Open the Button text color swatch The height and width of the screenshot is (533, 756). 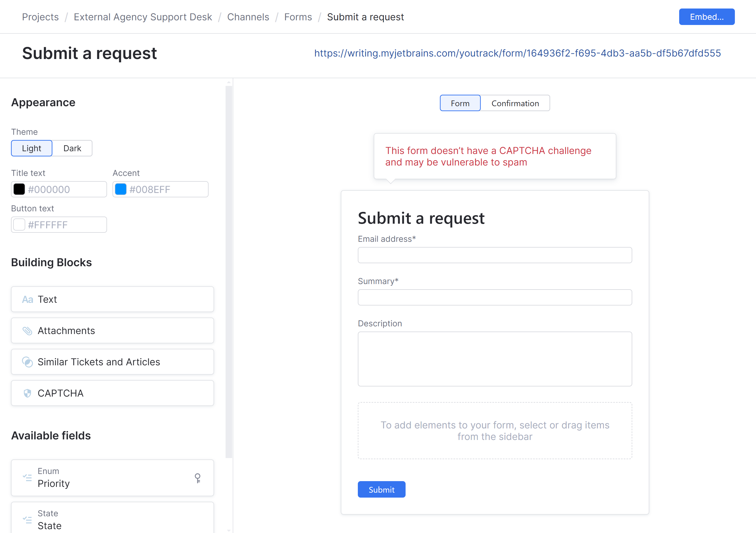point(19,225)
